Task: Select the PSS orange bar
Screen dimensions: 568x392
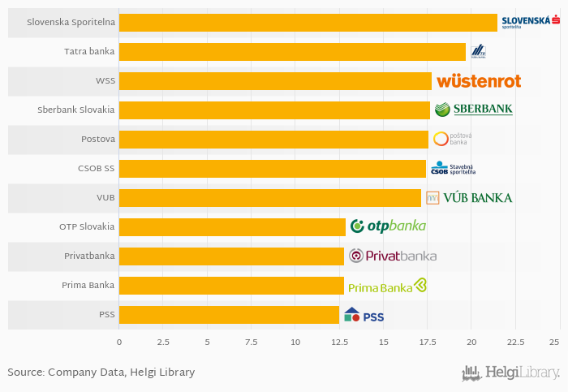Action: coord(229,315)
